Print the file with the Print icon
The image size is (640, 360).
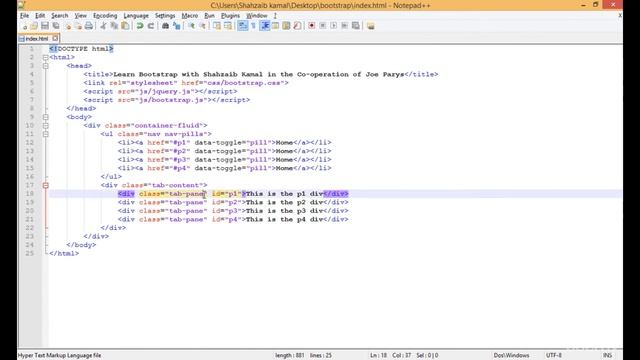[x=89, y=26]
